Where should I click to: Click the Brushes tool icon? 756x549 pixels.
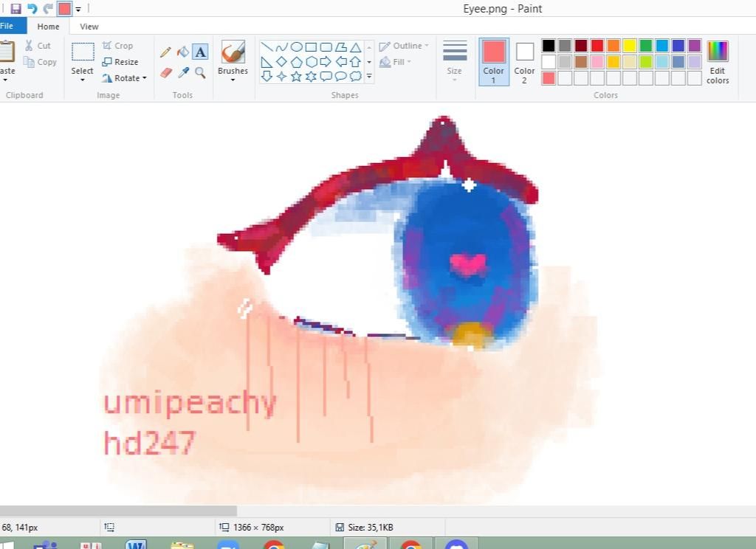[233, 52]
